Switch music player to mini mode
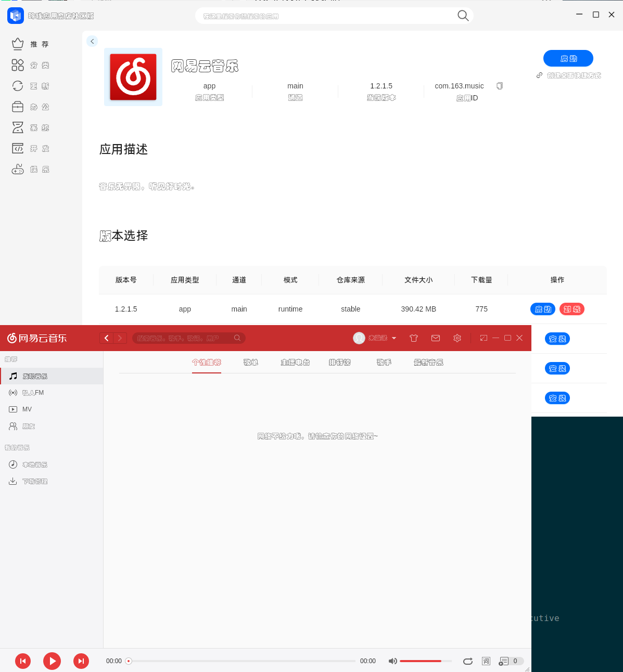Image resolution: width=623 pixels, height=672 pixels. pos(484,338)
